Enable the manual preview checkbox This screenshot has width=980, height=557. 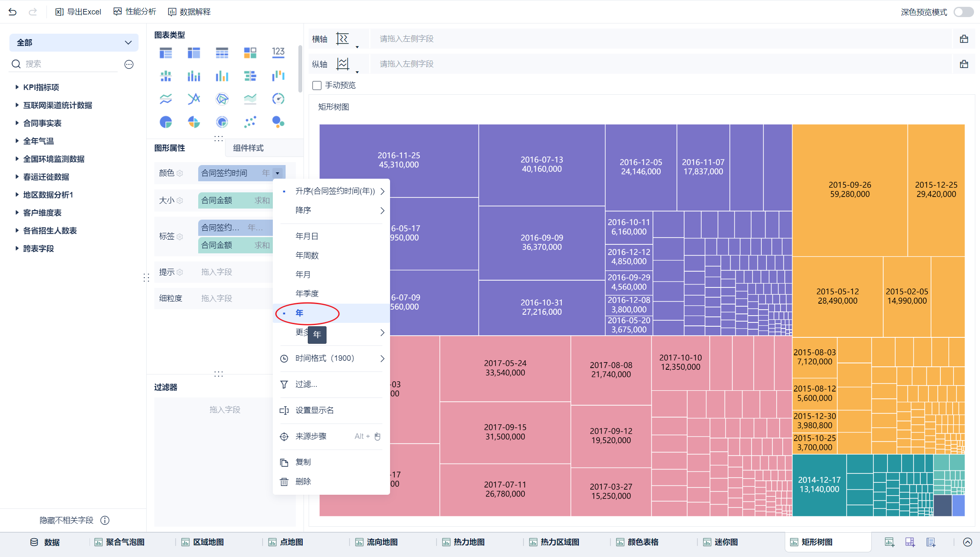(x=317, y=85)
